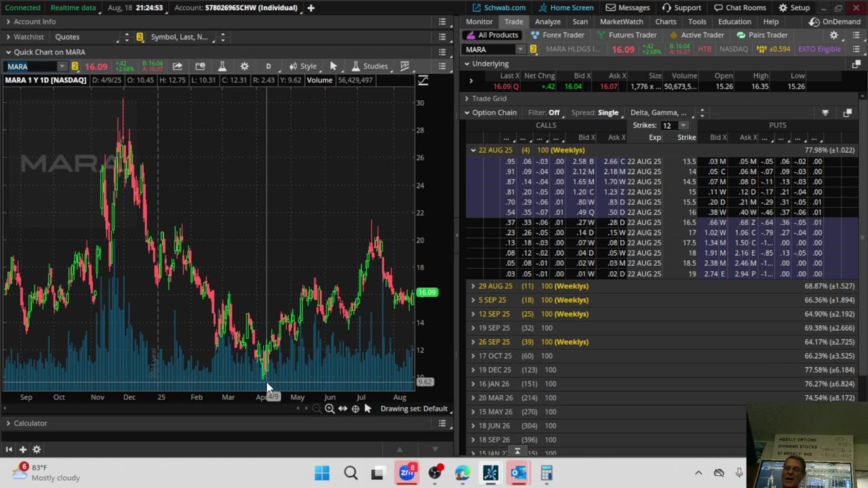Select the drawing pointer tool in chart toolbar

point(333,66)
